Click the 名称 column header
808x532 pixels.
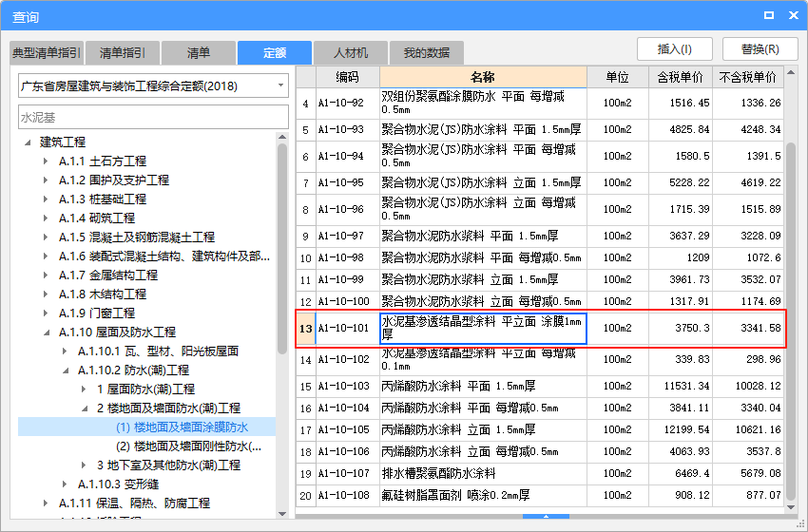(x=483, y=77)
